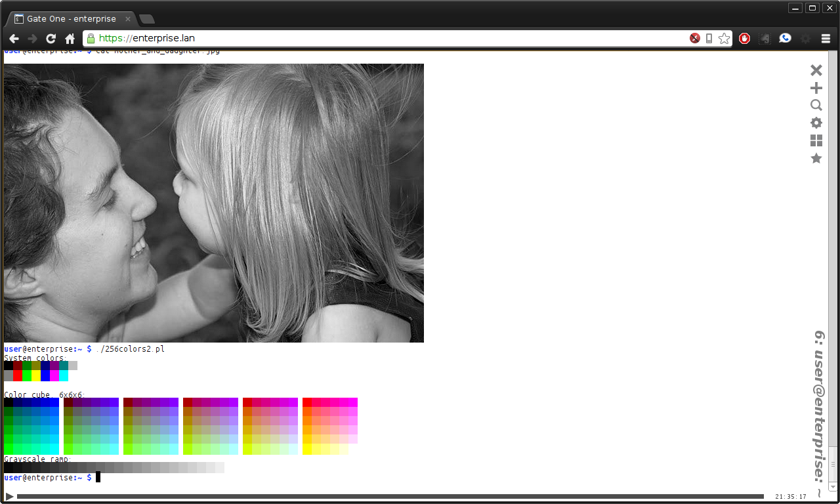Click the forward navigation arrow
This screenshot has width=840, height=504.
click(x=32, y=38)
